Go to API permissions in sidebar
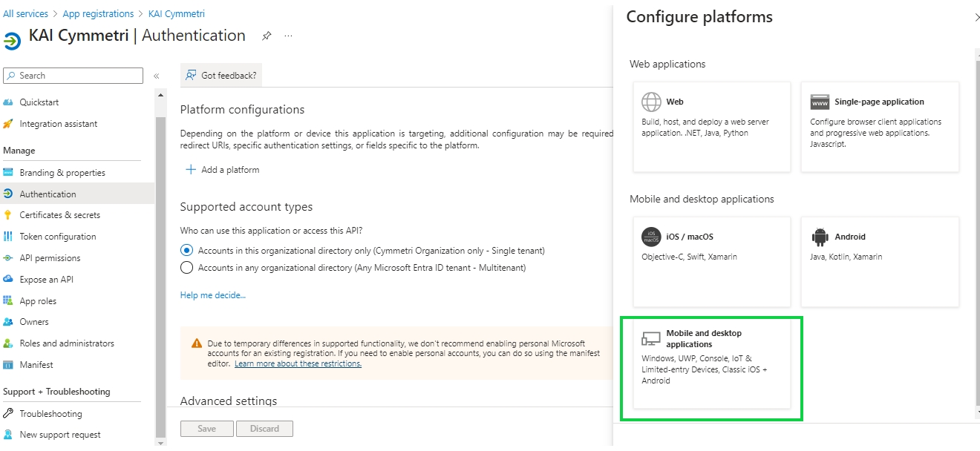This screenshot has height=451, width=980. tap(50, 258)
